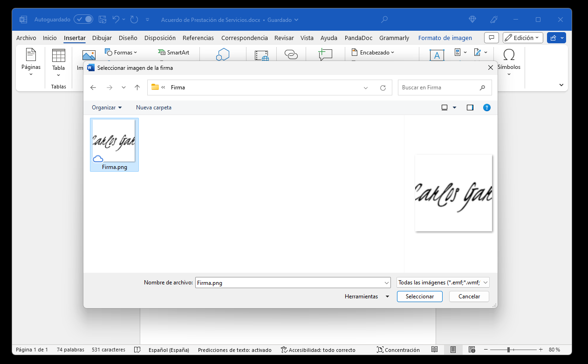Click the Back arrow in the file dialog
Screen dimensions: 588x364
click(93, 88)
